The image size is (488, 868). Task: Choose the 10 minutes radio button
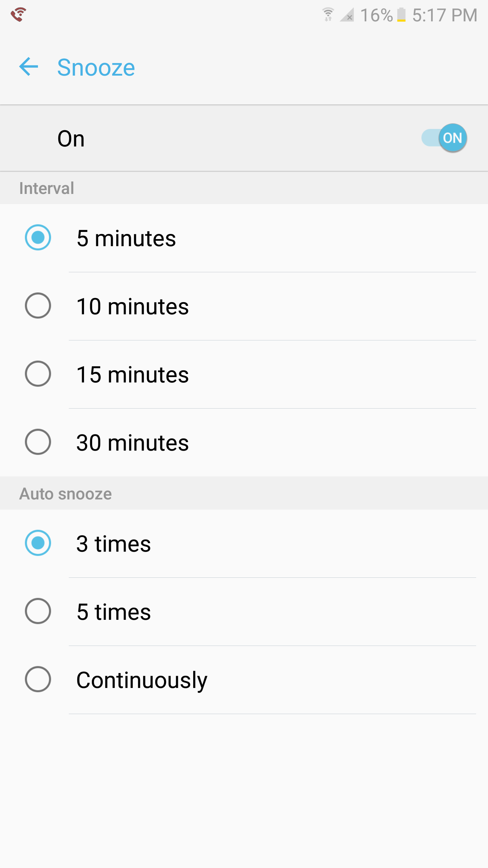(x=38, y=305)
